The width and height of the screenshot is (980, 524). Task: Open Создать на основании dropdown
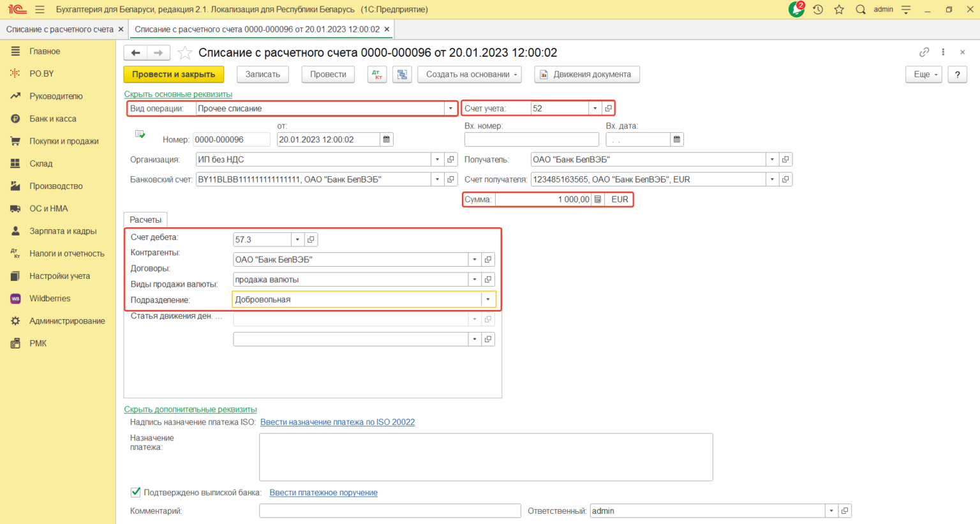(470, 75)
